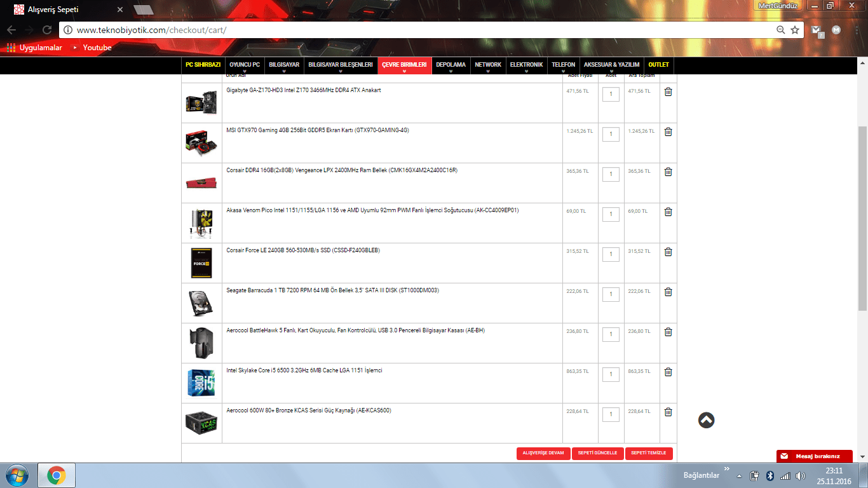Open the BİLGİSAYAR dropdown menu
The image size is (868, 488).
click(x=284, y=65)
